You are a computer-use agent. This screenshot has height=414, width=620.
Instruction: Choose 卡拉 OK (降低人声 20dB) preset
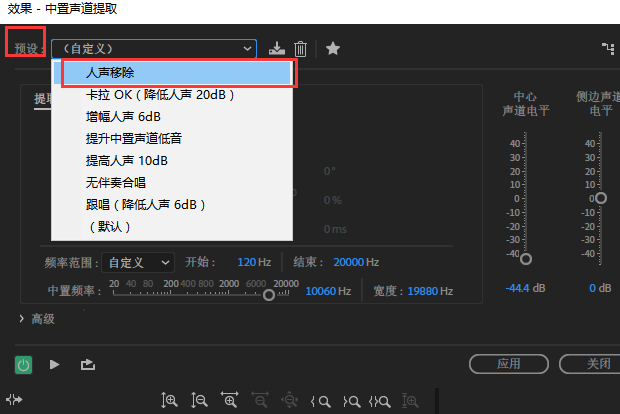pos(172,95)
